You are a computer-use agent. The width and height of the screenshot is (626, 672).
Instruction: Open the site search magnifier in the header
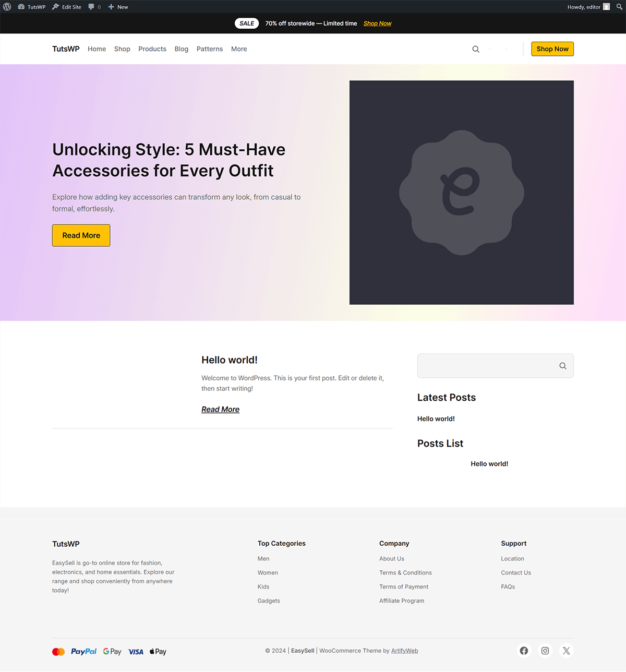(475, 49)
